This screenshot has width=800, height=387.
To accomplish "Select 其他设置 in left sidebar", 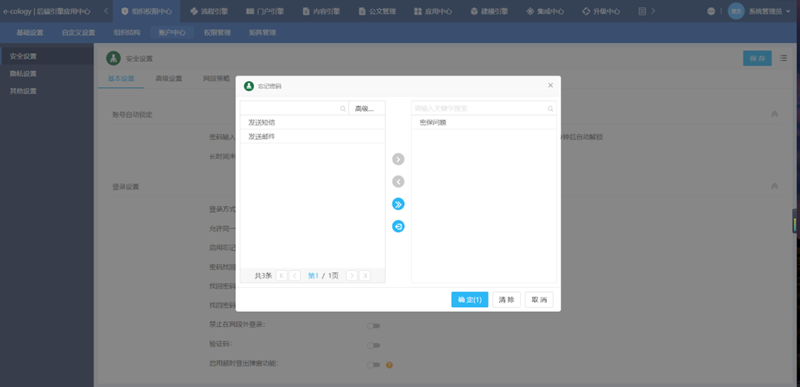I will tap(46, 91).
